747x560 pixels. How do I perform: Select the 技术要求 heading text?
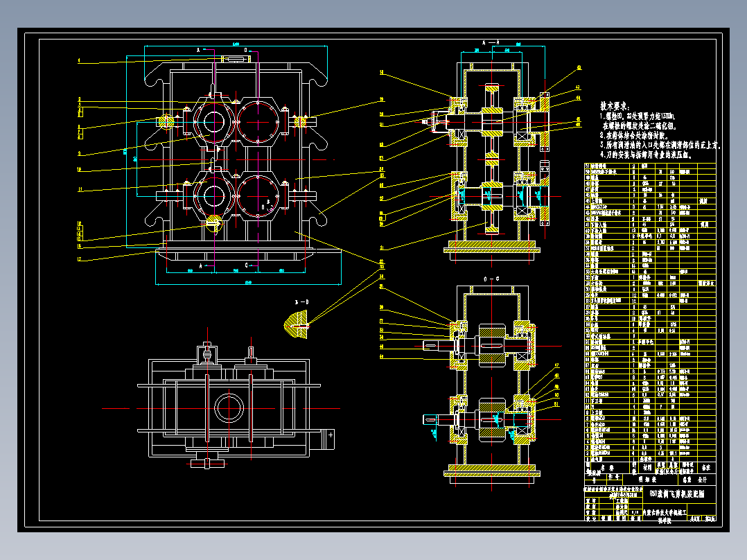(x=615, y=106)
